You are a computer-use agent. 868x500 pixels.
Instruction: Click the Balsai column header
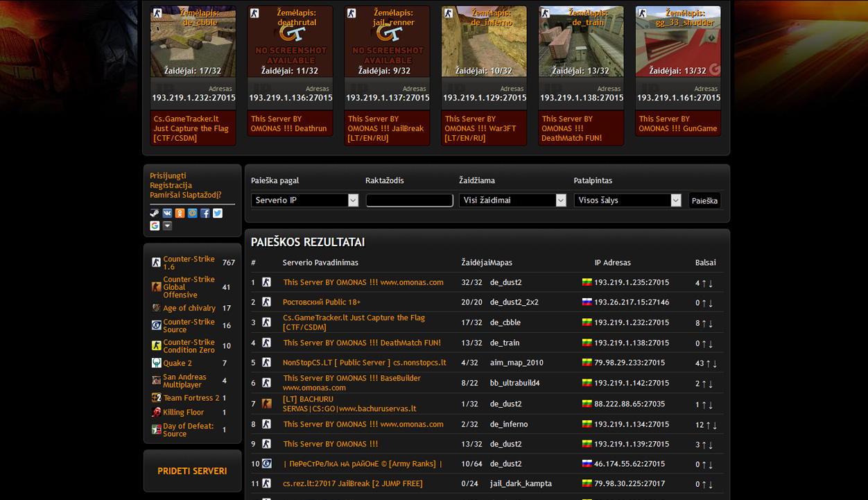pos(706,263)
